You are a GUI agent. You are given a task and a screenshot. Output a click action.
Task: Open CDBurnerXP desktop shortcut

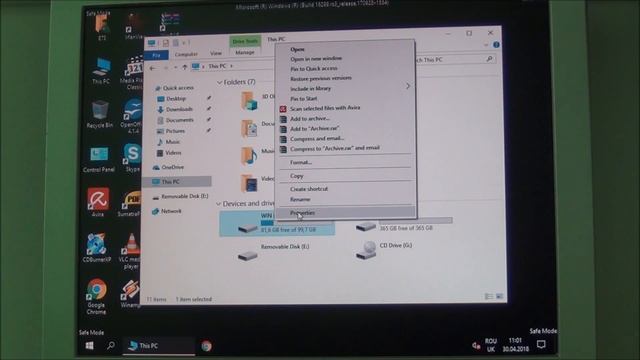click(x=96, y=247)
